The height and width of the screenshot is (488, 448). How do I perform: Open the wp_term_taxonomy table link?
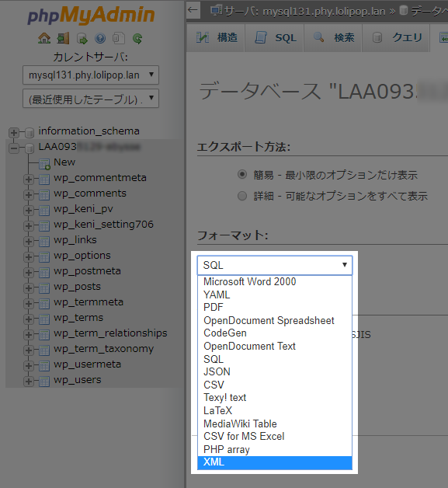tap(103, 349)
